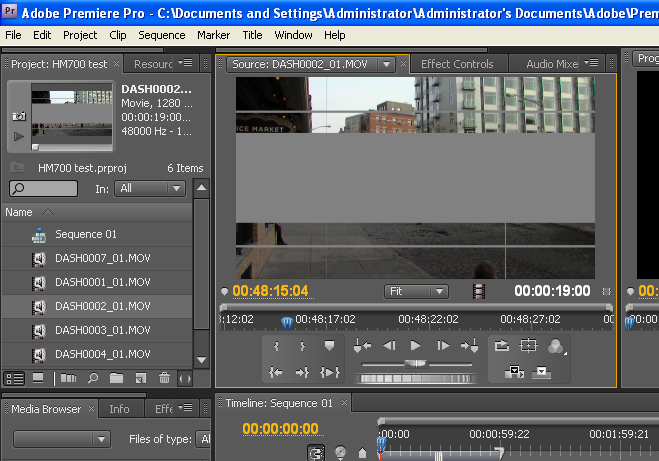Play the Project preview thumbnail
The height and width of the screenshot is (461, 659).
click(19, 136)
